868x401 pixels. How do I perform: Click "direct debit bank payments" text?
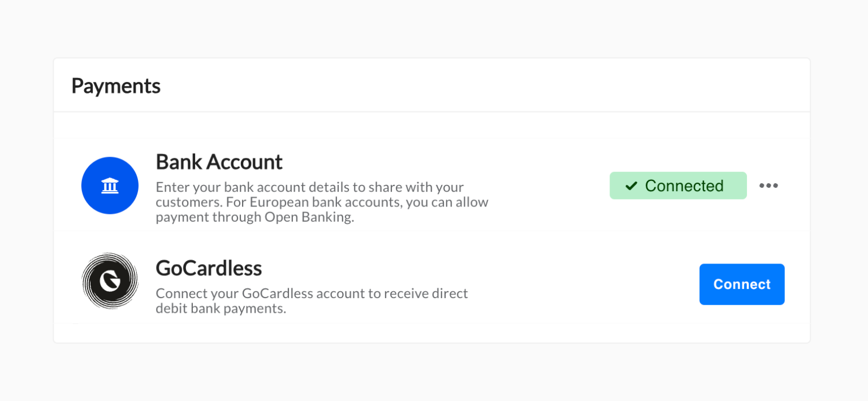(221, 309)
